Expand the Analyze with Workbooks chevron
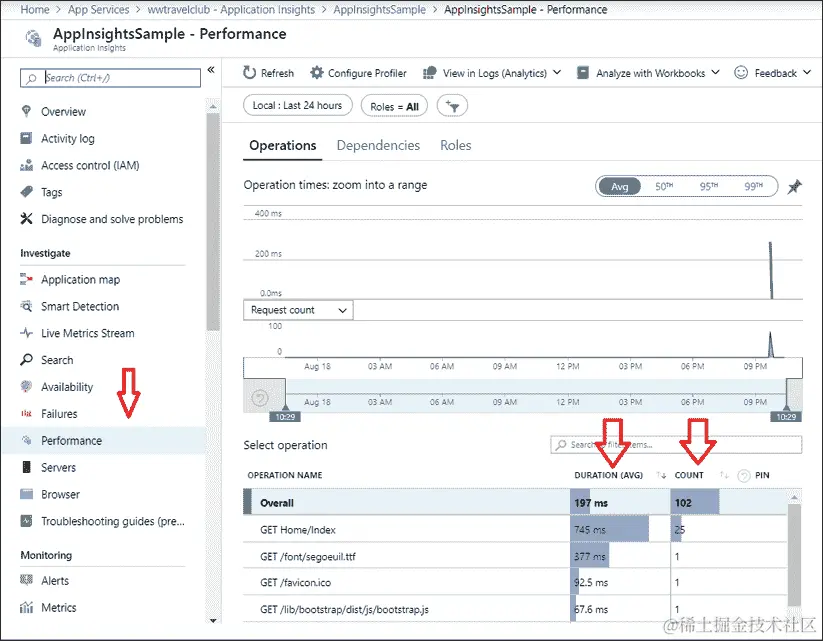Screen dimensions: 823x641 click(x=715, y=72)
